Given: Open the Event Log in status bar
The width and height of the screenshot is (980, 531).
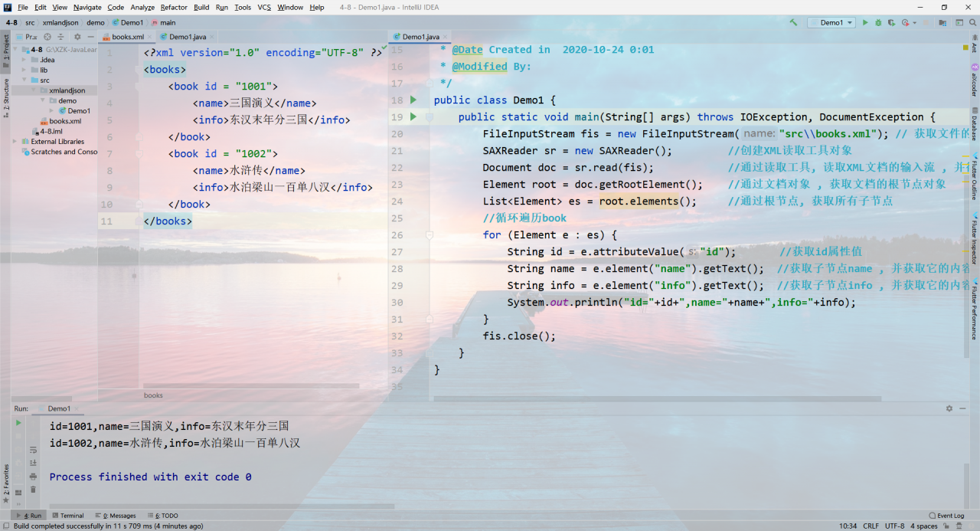Looking at the screenshot, I should click(x=946, y=516).
